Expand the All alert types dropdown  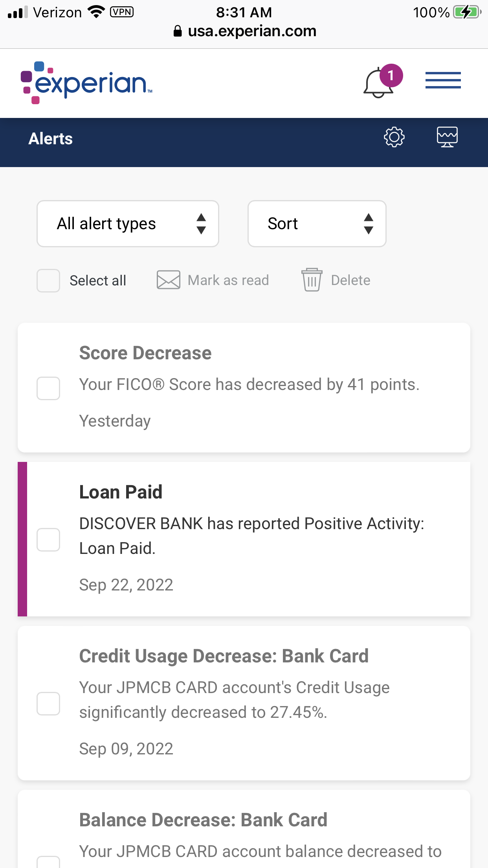click(128, 224)
